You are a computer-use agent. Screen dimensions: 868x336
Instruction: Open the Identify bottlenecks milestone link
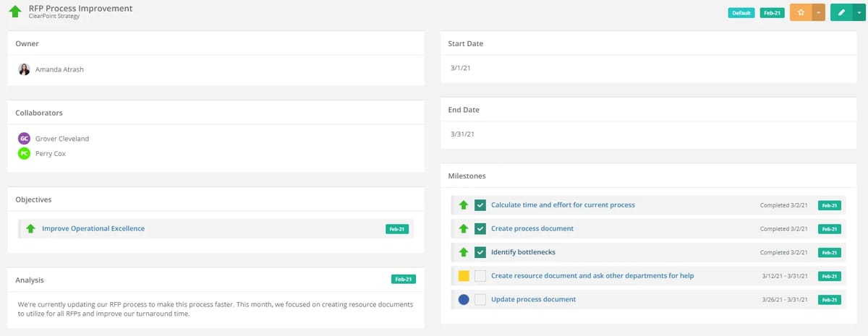click(523, 252)
